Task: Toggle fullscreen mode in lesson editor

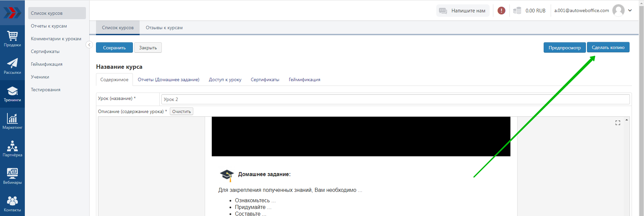Action: (x=617, y=123)
